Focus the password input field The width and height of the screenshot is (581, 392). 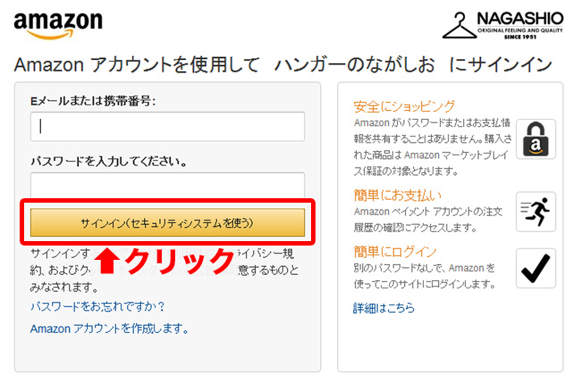(167, 186)
